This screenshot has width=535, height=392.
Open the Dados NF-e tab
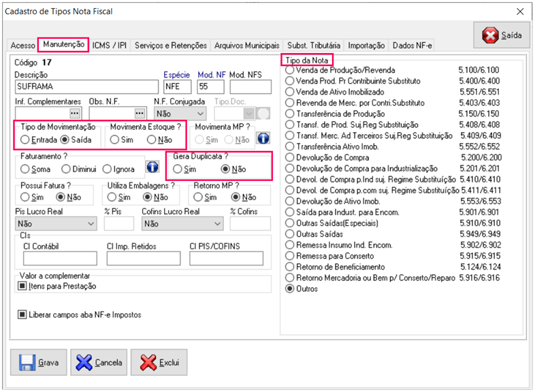(412, 45)
